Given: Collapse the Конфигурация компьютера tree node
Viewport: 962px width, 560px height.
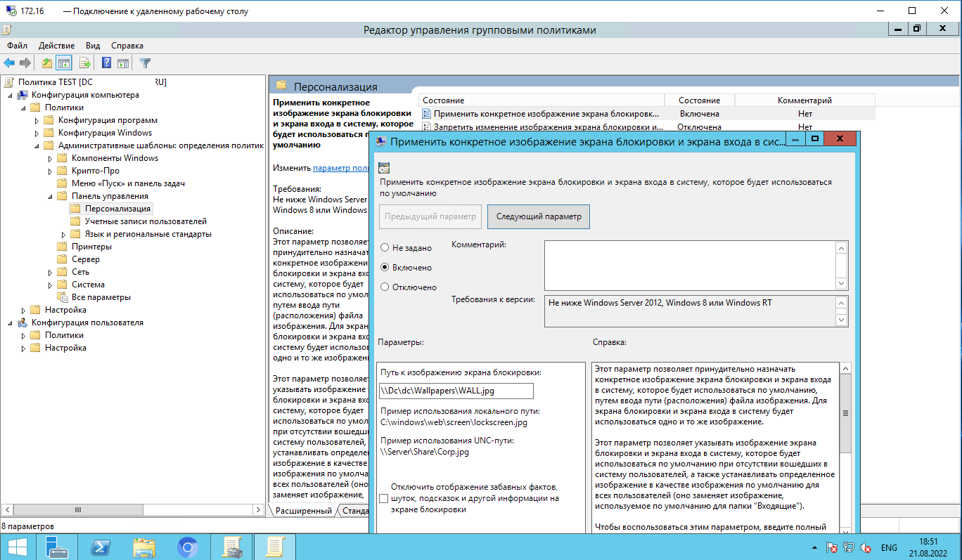Looking at the screenshot, I should pos(9,95).
